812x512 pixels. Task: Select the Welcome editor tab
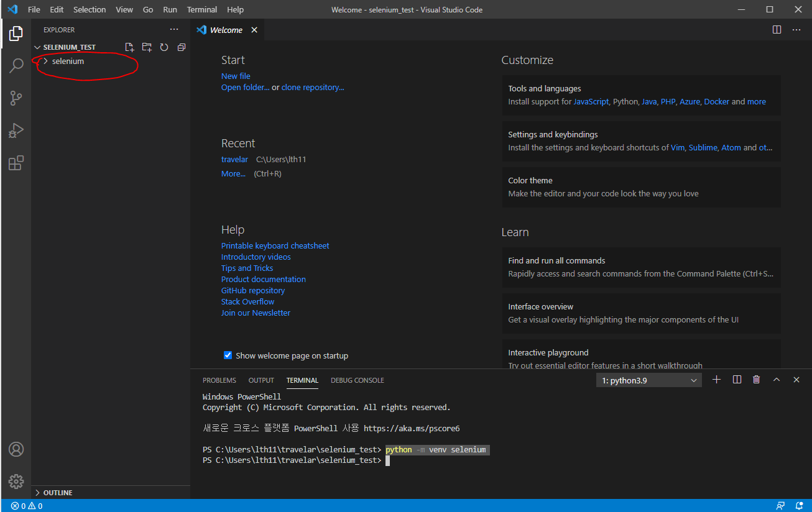226,30
